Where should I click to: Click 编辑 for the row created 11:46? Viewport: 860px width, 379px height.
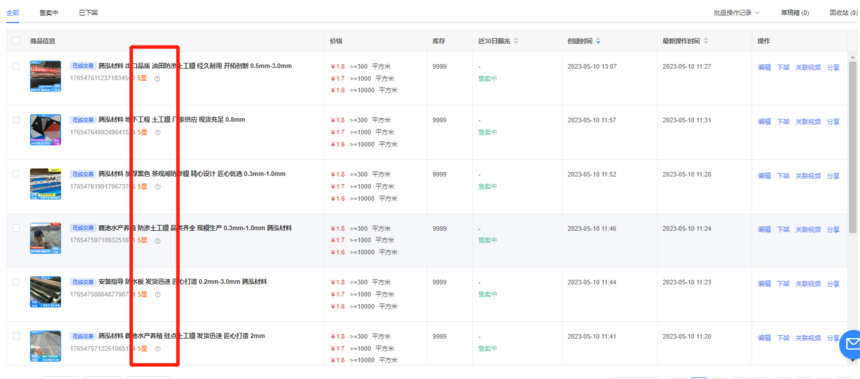pyautogui.click(x=764, y=230)
